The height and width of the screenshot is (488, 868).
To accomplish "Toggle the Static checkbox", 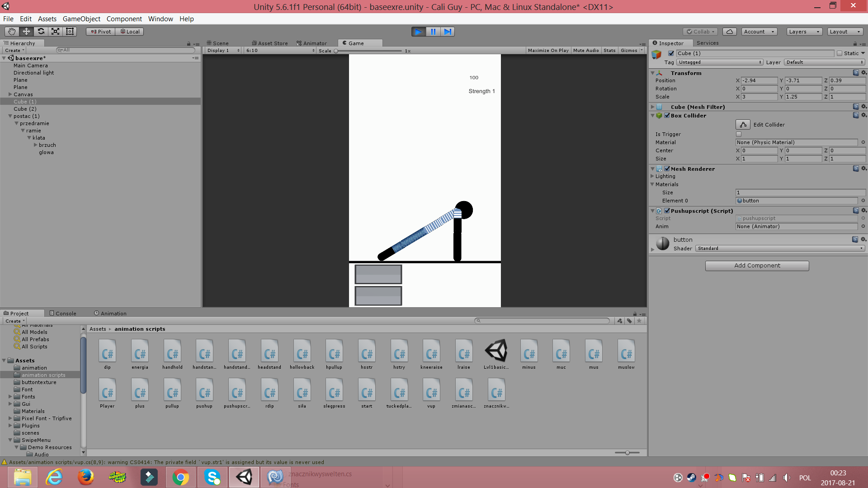I will point(840,53).
